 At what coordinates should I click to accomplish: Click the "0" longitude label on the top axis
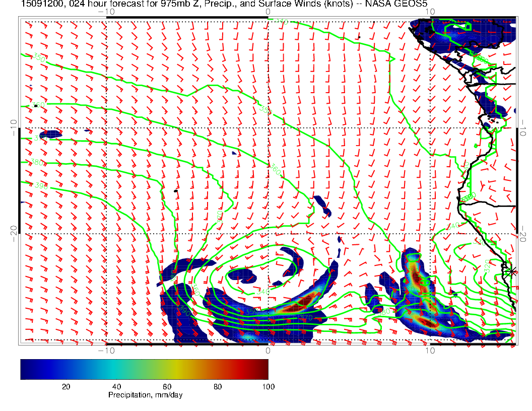(268, 12)
